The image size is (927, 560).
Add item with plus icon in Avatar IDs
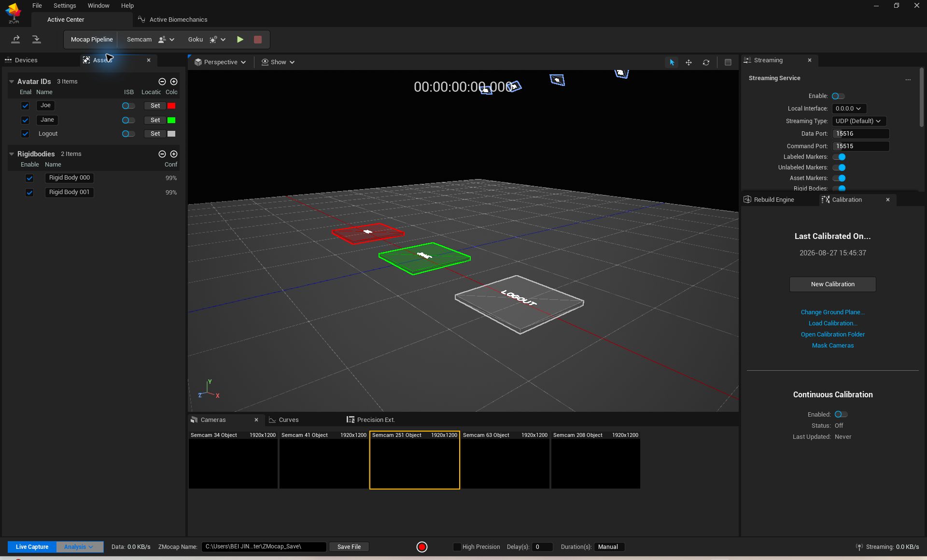174,82
